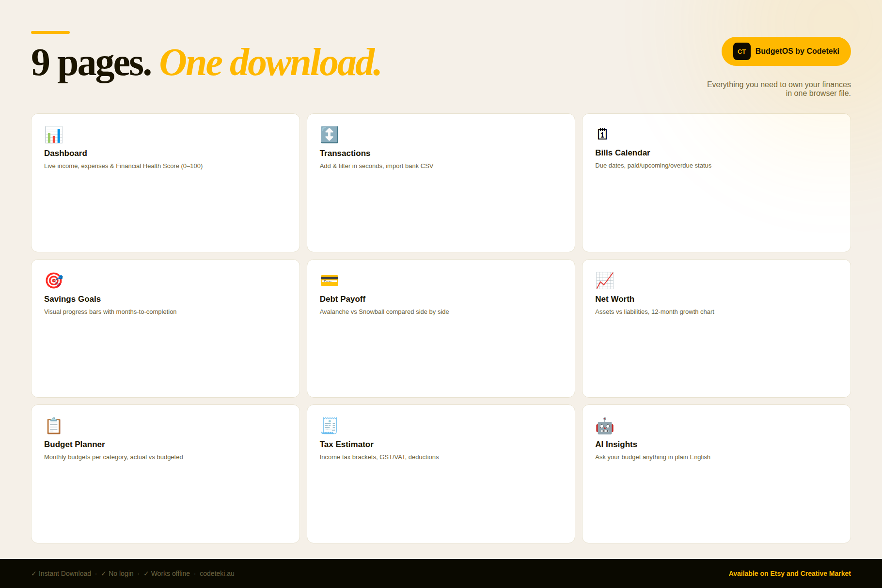Select the Debt Payoff heading
Image resolution: width=882 pixels, height=588 pixels.
342,299
